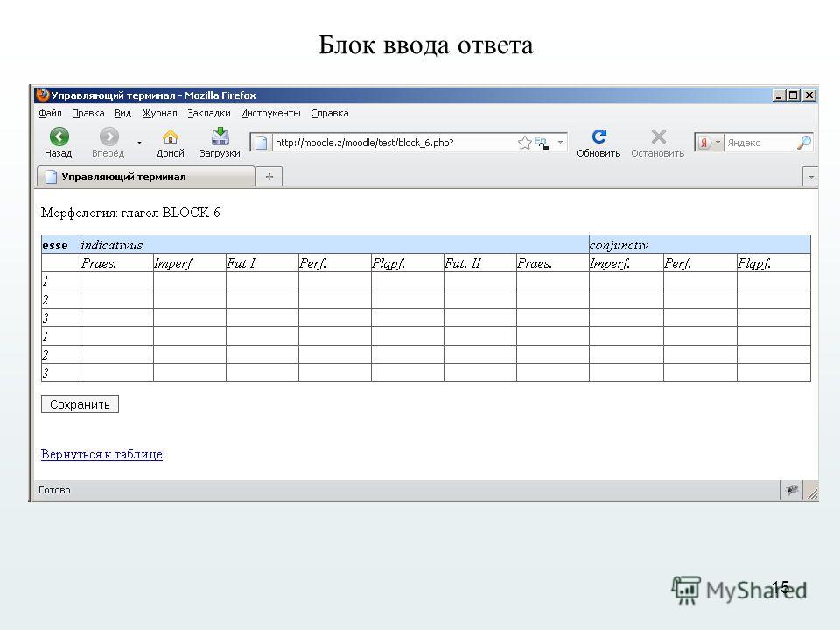Bookmark page with the star icon
The height and width of the screenshot is (630, 840).
[524, 143]
